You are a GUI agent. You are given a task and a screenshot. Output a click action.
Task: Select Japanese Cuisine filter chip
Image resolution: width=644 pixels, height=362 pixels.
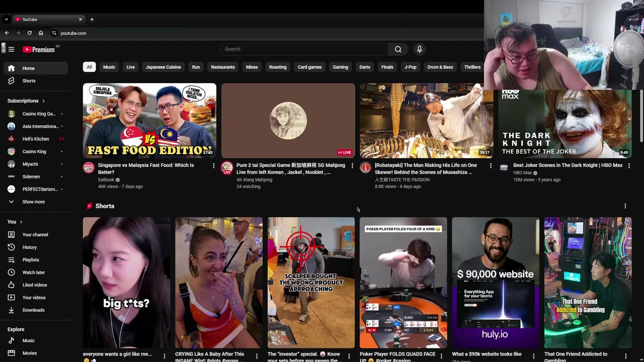point(163,67)
